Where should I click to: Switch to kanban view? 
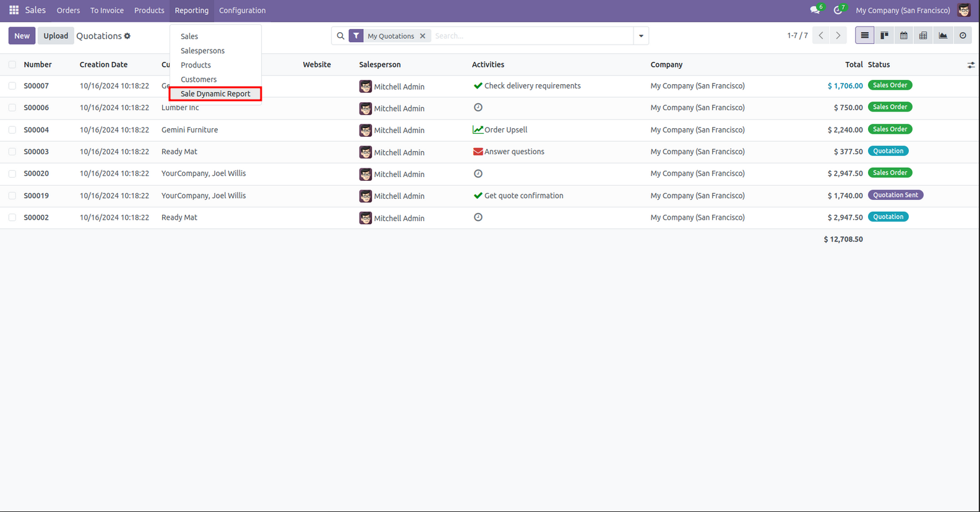coord(884,35)
